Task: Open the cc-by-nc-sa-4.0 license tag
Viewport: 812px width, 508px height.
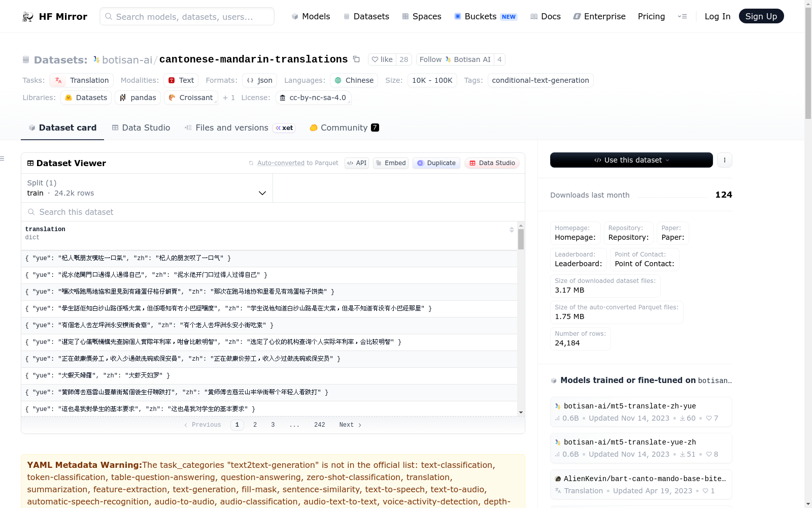Action: coord(313,98)
